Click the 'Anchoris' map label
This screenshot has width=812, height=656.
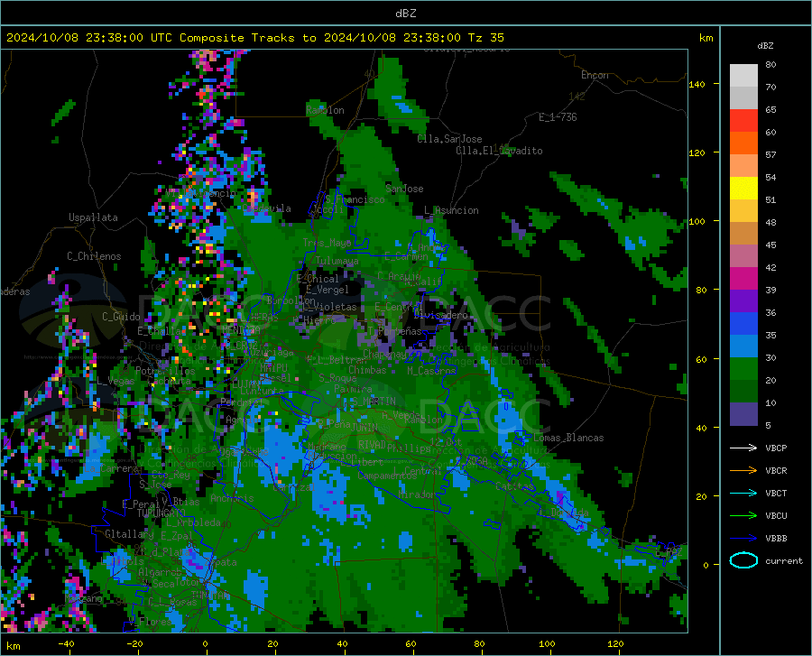pyautogui.click(x=232, y=498)
